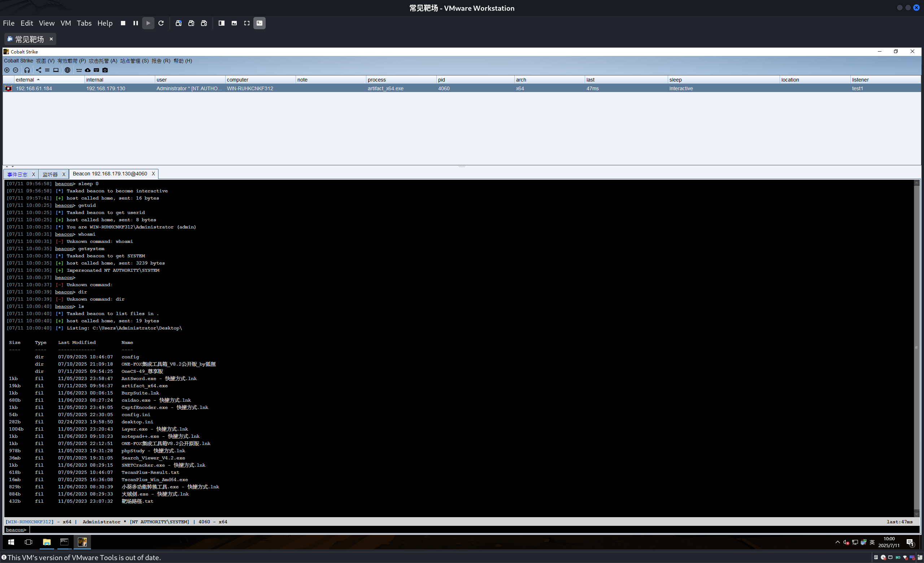Expand the Windows system tray chevron
This screenshot has width=924, height=563.
tap(837, 542)
